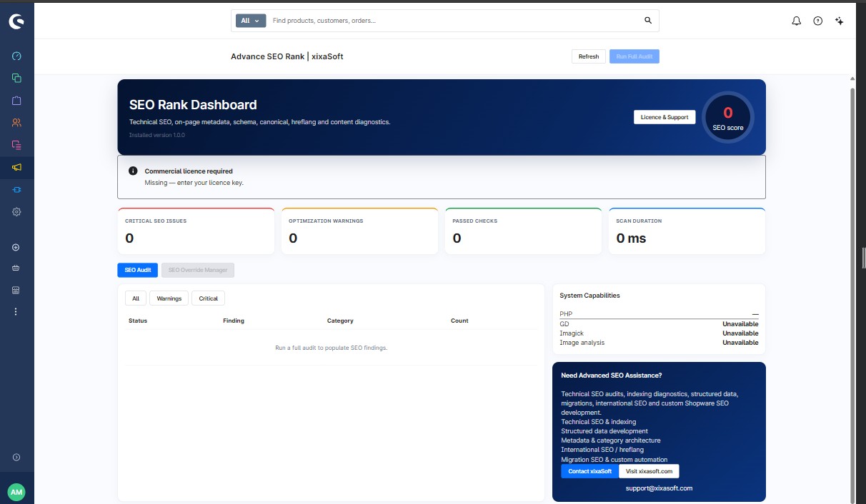The width and height of the screenshot is (866, 504).
Task: Open the Extensions plug icon in the sidebar
Action: click(16, 189)
